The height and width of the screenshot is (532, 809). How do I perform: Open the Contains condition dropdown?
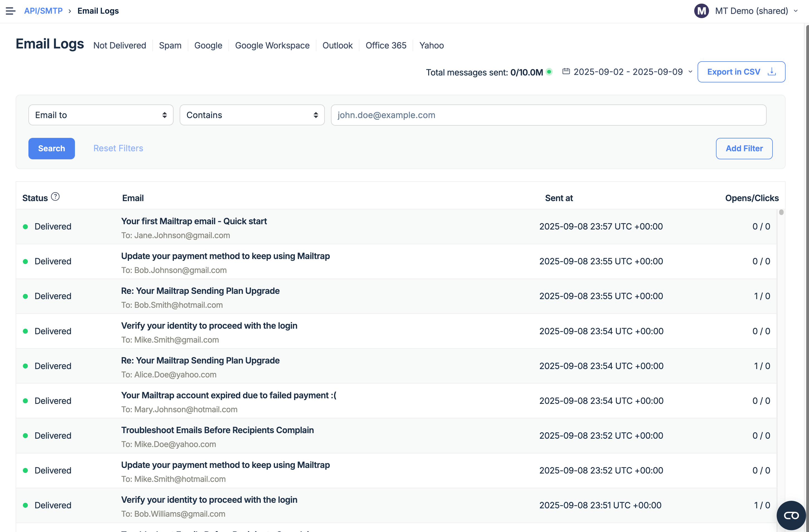click(x=252, y=115)
